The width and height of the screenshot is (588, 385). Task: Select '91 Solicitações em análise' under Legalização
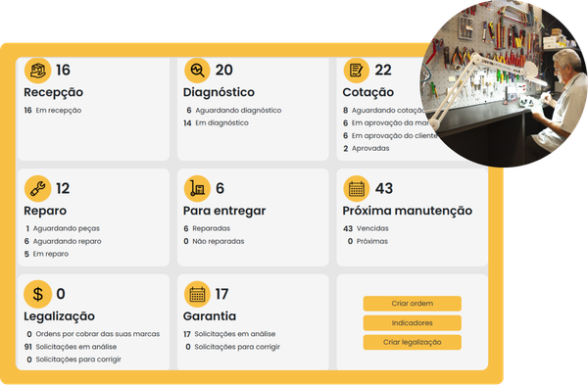coord(71,347)
